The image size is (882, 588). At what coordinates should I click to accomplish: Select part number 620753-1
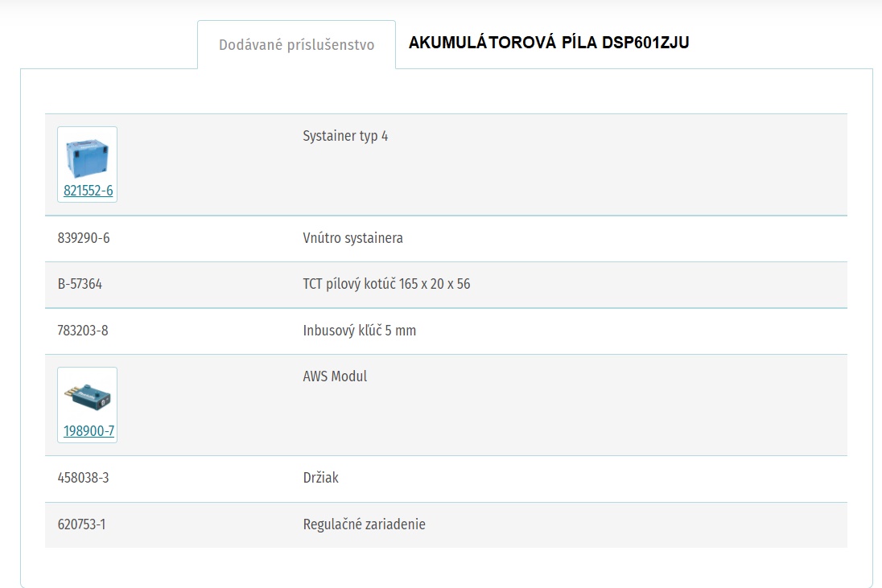point(81,524)
